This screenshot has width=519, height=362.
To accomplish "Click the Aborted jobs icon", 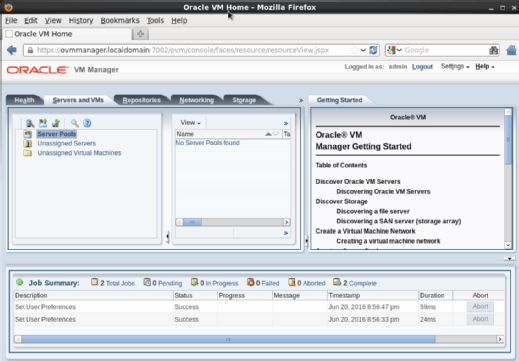I will tap(292, 282).
